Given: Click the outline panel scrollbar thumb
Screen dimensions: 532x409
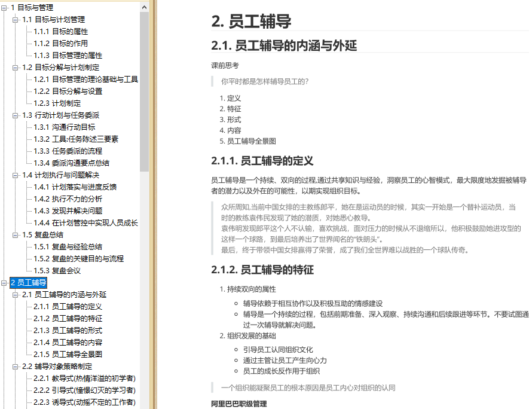Looking at the screenshot, I should (x=145, y=91).
